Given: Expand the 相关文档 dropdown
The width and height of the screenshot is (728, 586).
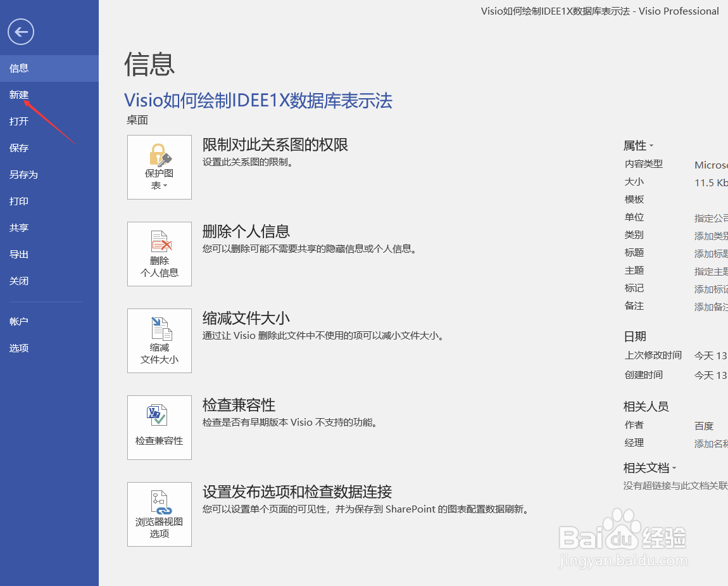Looking at the screenshot, I should coord(650,468).
